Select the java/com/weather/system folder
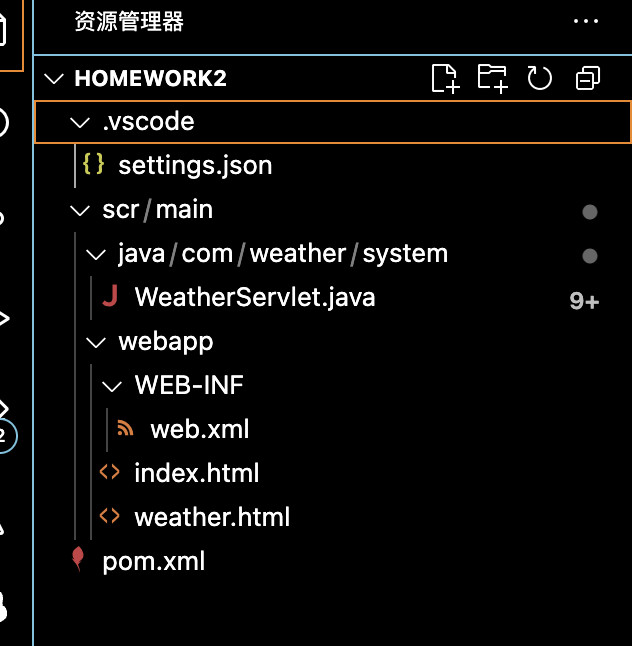 pyautogui.click(x=282, y=254)
